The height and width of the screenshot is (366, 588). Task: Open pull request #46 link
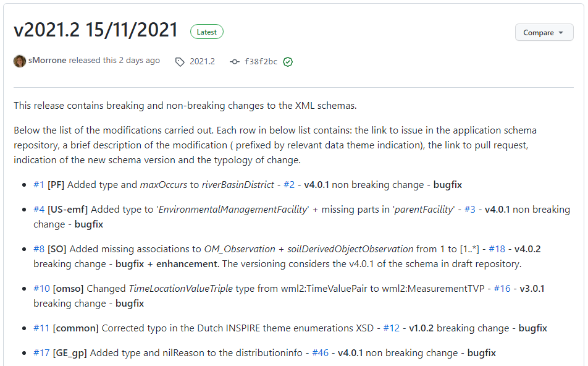pyautogui.click(x=320, y=353)
